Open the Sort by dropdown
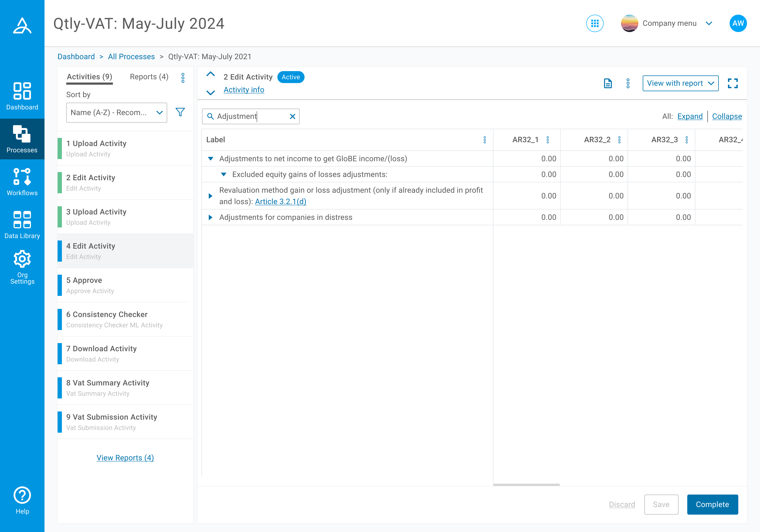 (116, 113)
